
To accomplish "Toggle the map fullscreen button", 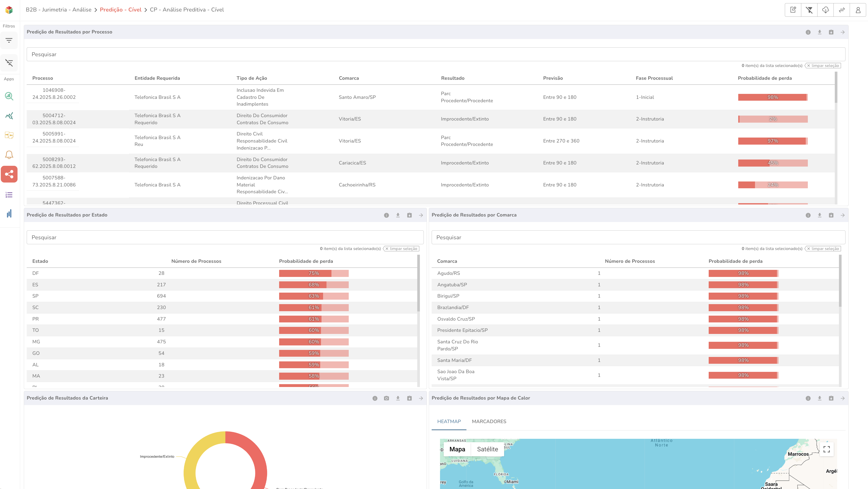I will pos(826,449).
